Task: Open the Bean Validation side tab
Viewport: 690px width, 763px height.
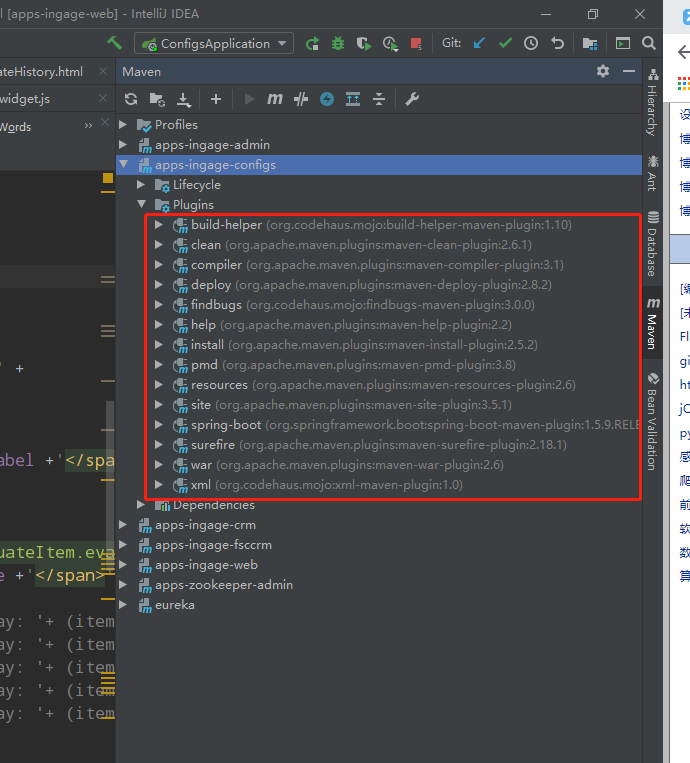Action: [653, 421]
